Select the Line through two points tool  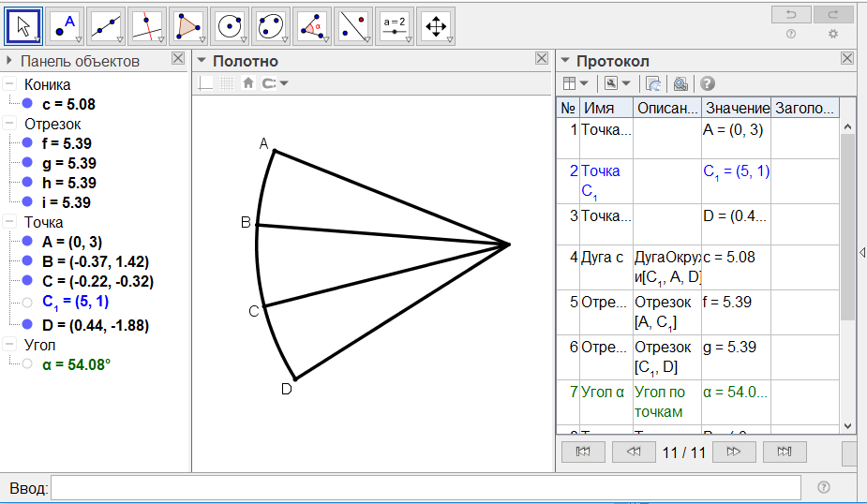pos(106,25)
